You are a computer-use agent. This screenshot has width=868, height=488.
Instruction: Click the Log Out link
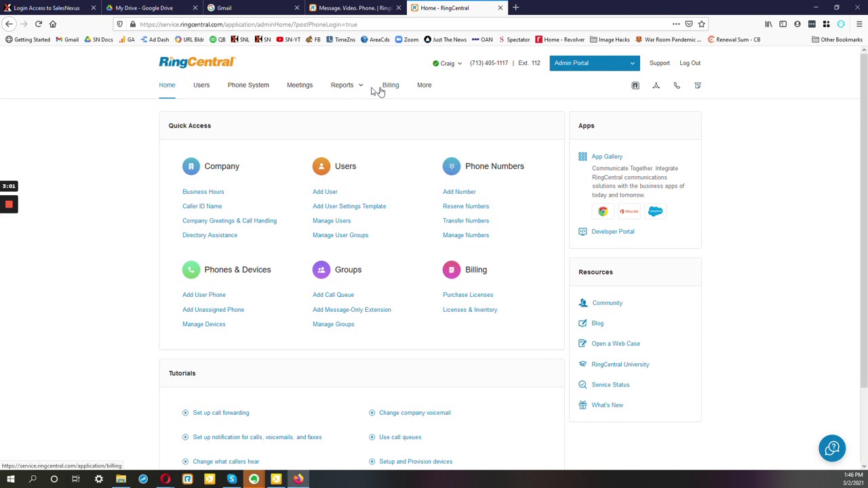click(690, 63)
